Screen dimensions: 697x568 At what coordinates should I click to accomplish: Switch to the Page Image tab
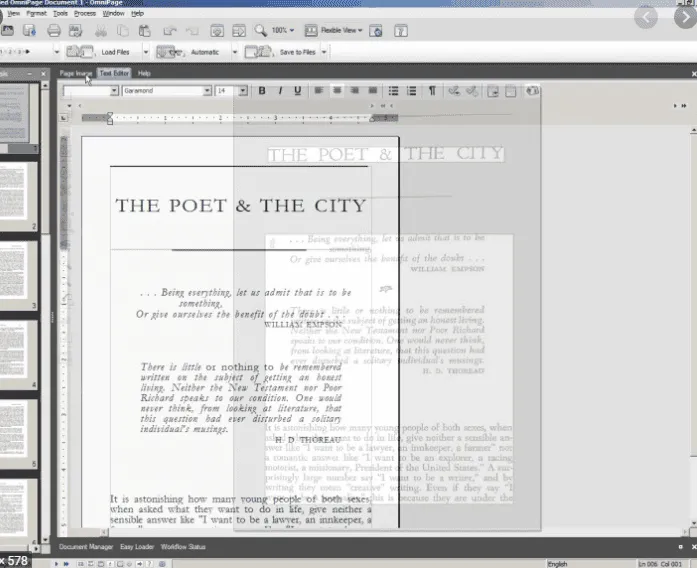[76, 73]
